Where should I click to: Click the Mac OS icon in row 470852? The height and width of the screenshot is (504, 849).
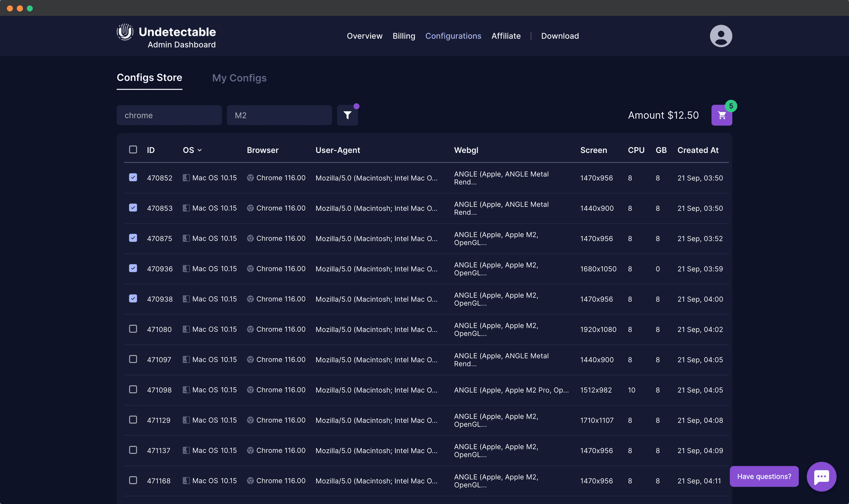click(x=186, y=178)
